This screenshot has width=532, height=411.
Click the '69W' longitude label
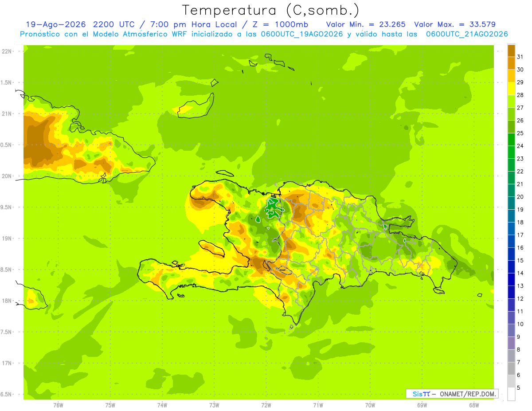pyautogui.click(x=422, y=405)
